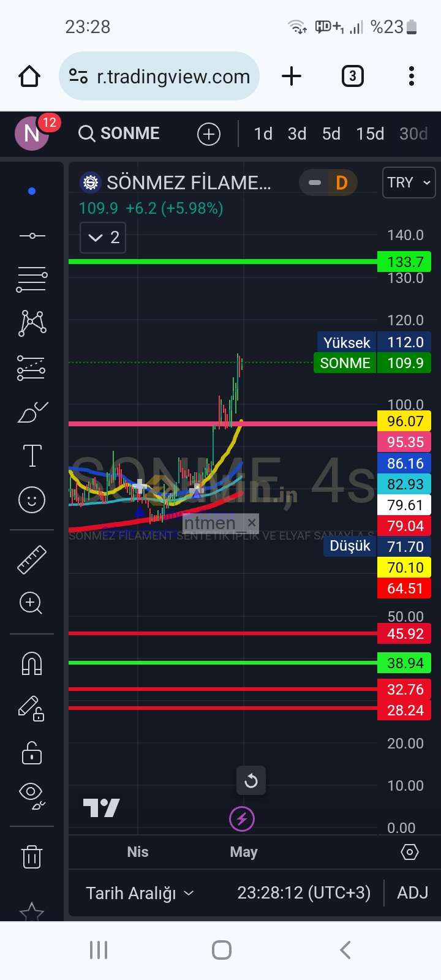Screen dimensions: 441x980
Task: Toggle hide all drawings eye icon
Action: click(x=32, y=795)
